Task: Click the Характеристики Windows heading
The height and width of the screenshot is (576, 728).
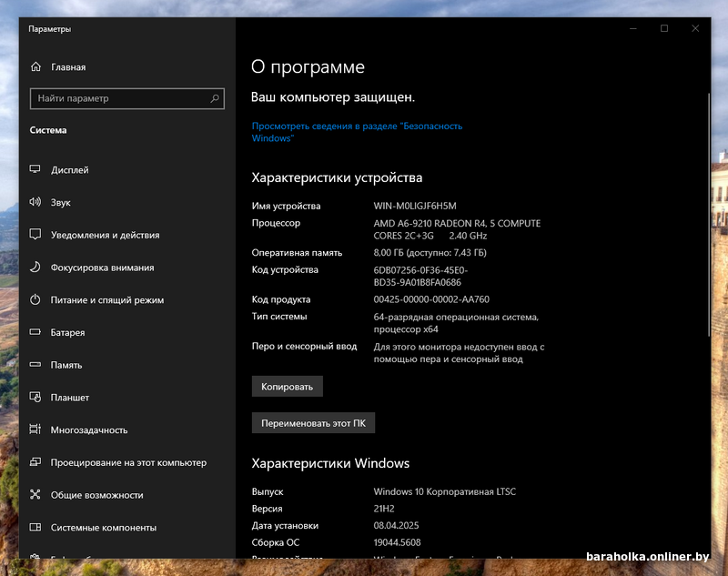Action: click(330, 463)
